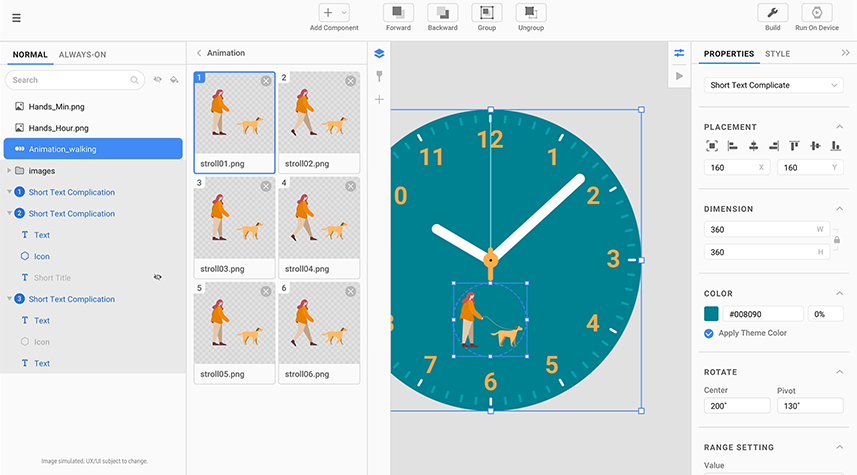This screenshot has height=475, width=857.
Task: Click the Group components icon
Action: (x=487, y=13)
